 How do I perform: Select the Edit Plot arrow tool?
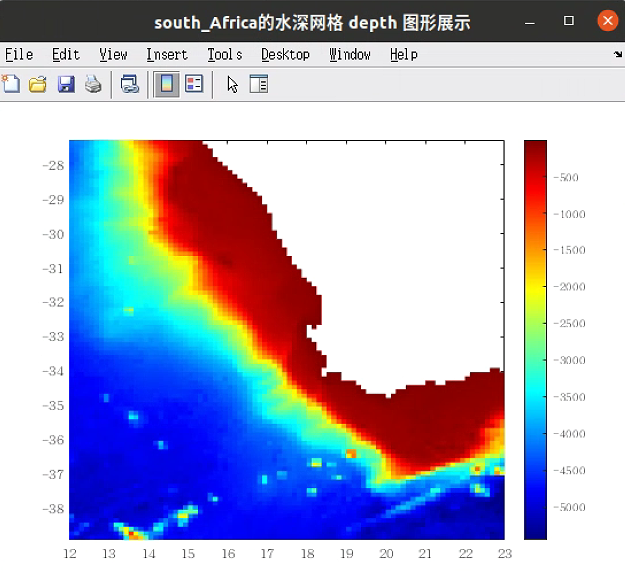click(232, 84)
